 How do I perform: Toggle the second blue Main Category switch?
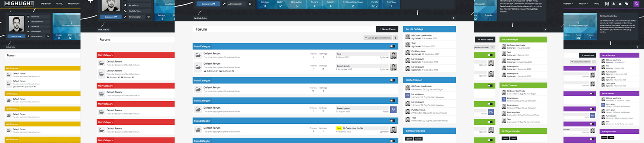coord(392,80)
